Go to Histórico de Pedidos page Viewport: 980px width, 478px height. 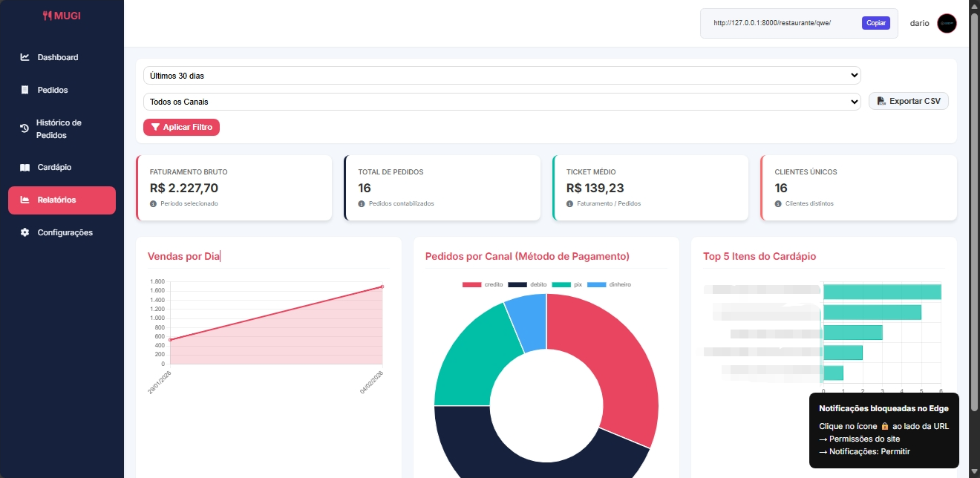pyautogui.click(x=58, y=129)
